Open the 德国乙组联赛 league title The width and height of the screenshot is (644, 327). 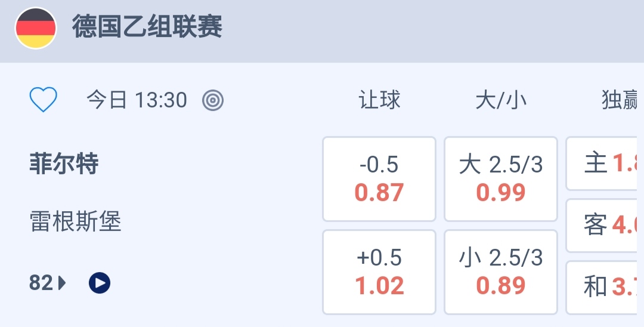point(147,27)
